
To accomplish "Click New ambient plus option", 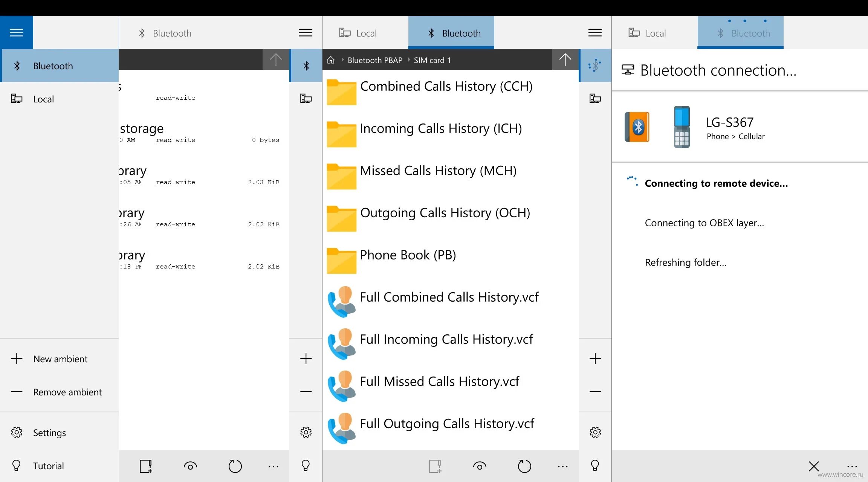I will coord(60,359).
